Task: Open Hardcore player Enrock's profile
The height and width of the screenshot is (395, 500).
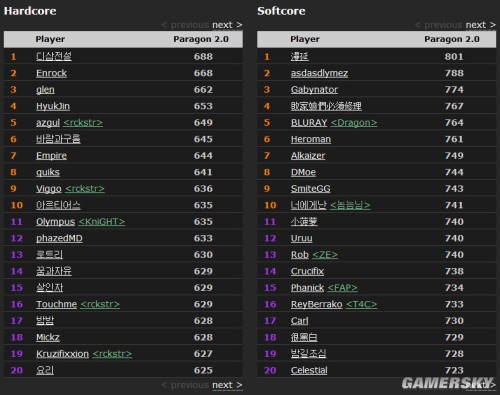Action: tap(51, 73)
